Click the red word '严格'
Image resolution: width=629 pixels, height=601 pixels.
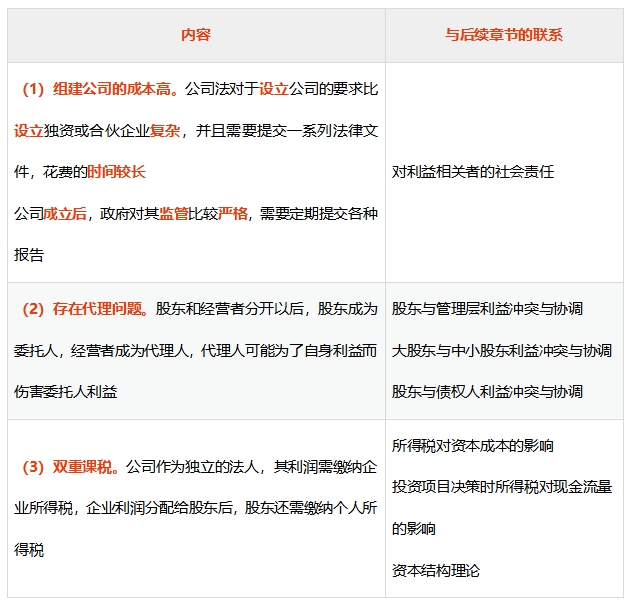coord(233,213)
